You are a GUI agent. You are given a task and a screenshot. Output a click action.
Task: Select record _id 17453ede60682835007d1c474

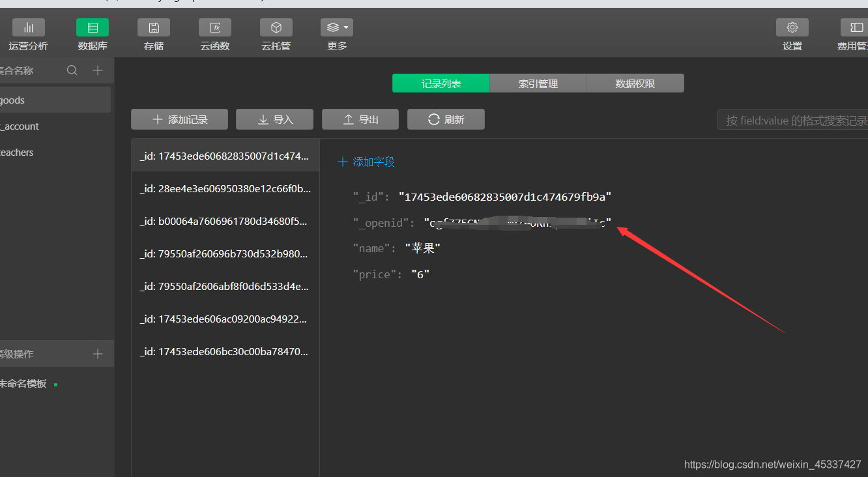[x=225, y=156]
